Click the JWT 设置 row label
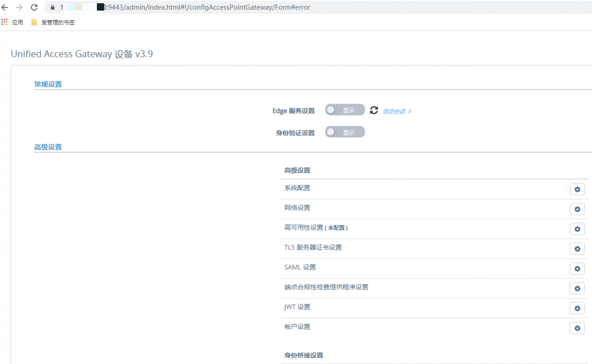The height and width of the screenshot is (364, 592). (x=297, y=307)
